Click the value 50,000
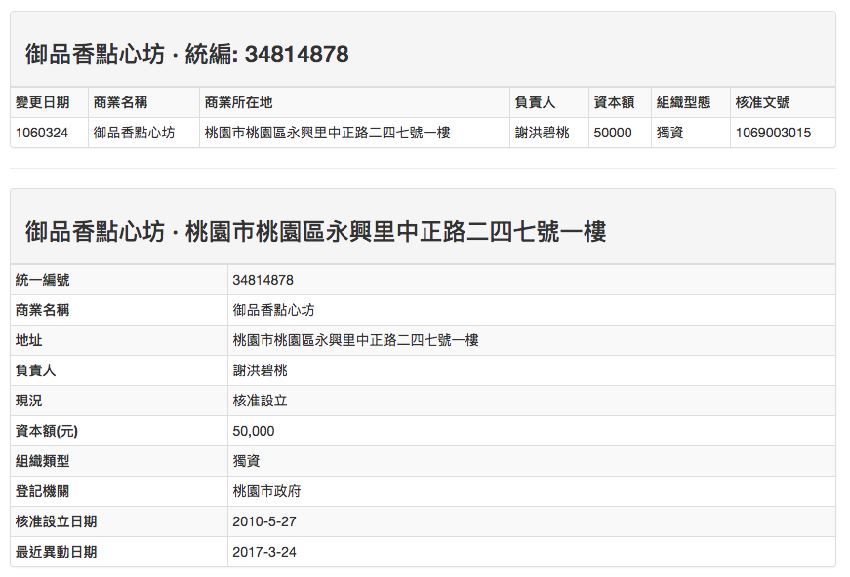 pyautogui.click(x=253, y=431)
